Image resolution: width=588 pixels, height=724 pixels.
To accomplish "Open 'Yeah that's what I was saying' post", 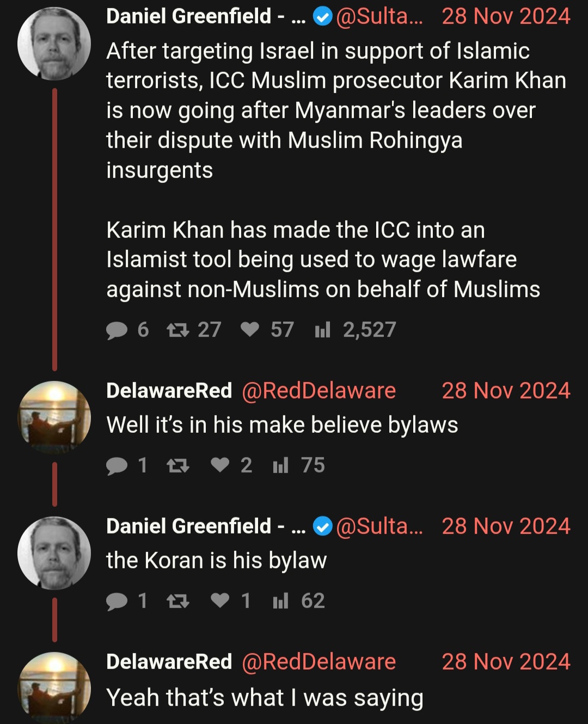I will coord(265,698).
